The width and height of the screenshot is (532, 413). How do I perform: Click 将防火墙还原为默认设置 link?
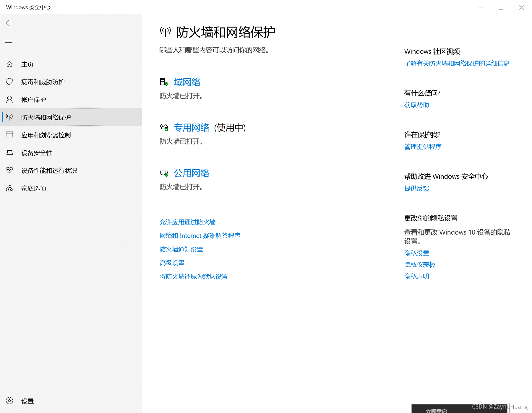(x=194, y=277)
